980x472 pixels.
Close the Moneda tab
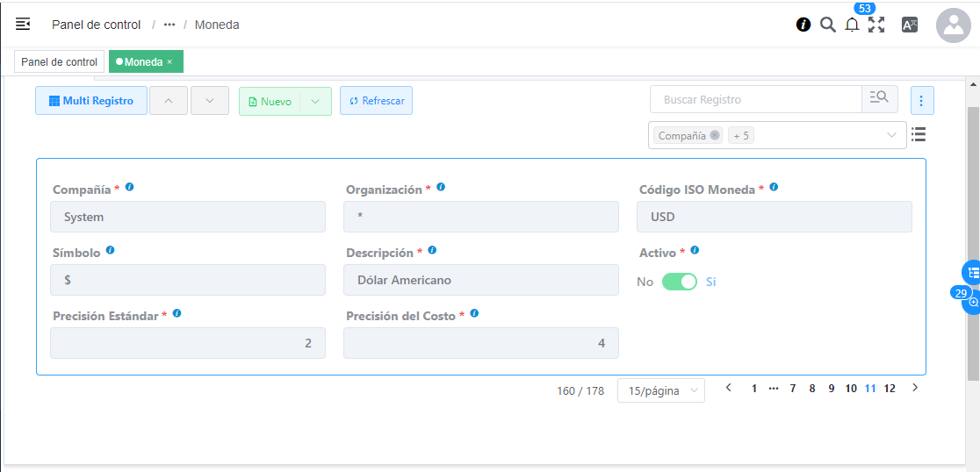pyautogui.click(x=169, y=61)
